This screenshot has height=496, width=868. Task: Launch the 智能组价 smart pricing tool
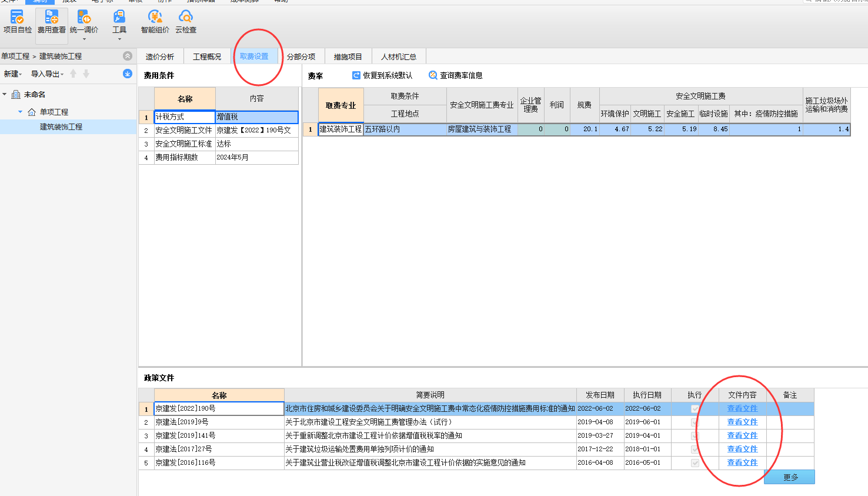155,22
